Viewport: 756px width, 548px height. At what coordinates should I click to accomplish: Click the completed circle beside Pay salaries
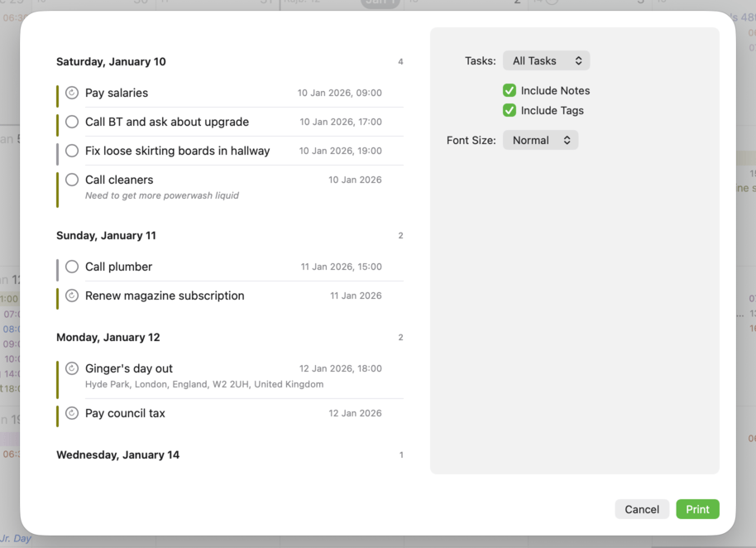tap(71, 93)
